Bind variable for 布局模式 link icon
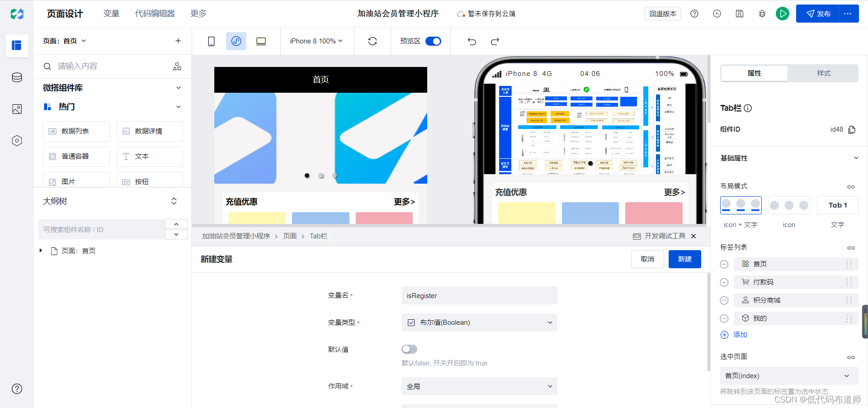868x408 pixels. pos(851,186)
